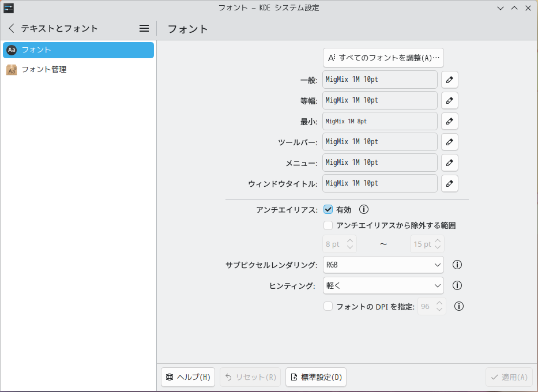Open the ヒンティング dropdown
The image size is (538, 392).
[x=383, y=285]
